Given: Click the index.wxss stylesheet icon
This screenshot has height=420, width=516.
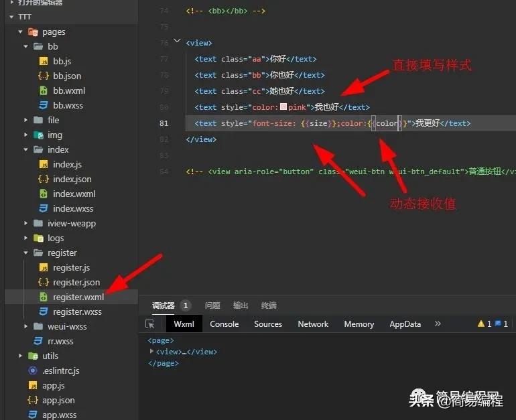Looking at the screenshot, I should tap(44, 208).
